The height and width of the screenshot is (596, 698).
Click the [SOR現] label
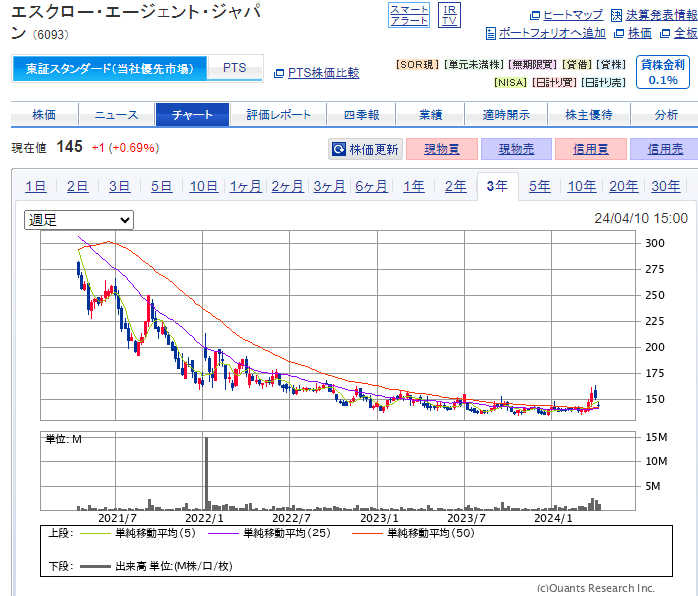point(417,65)
